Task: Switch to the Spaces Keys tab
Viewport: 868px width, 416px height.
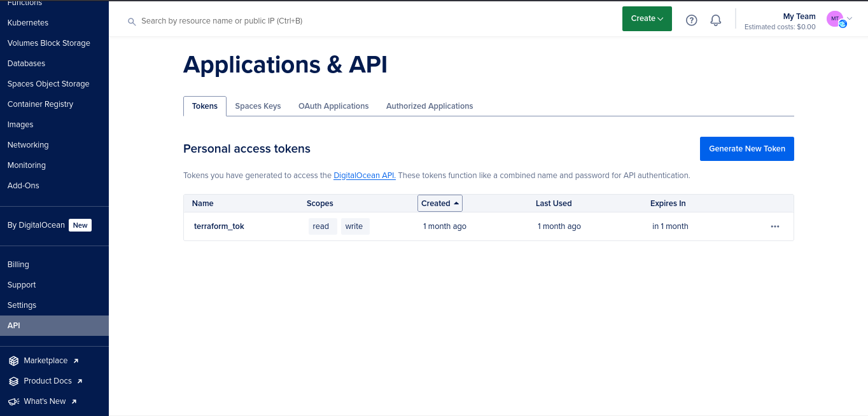Action: 258,106
